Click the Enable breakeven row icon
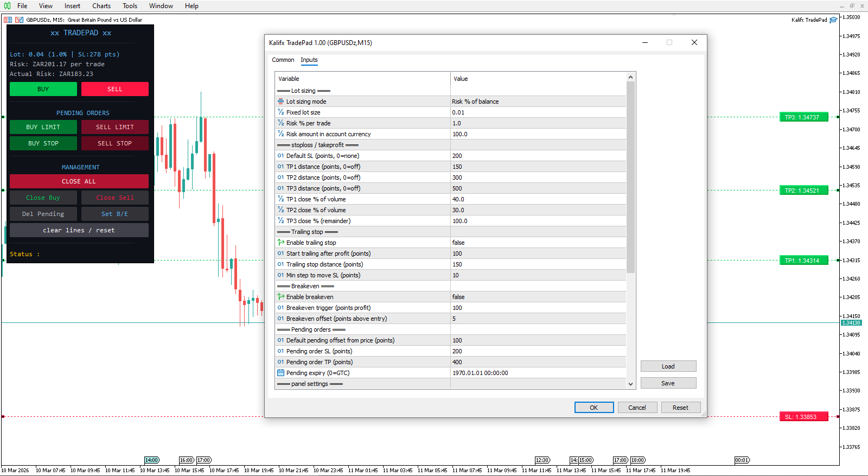This screenshot has width=868, height=476. tap(280, 297)
